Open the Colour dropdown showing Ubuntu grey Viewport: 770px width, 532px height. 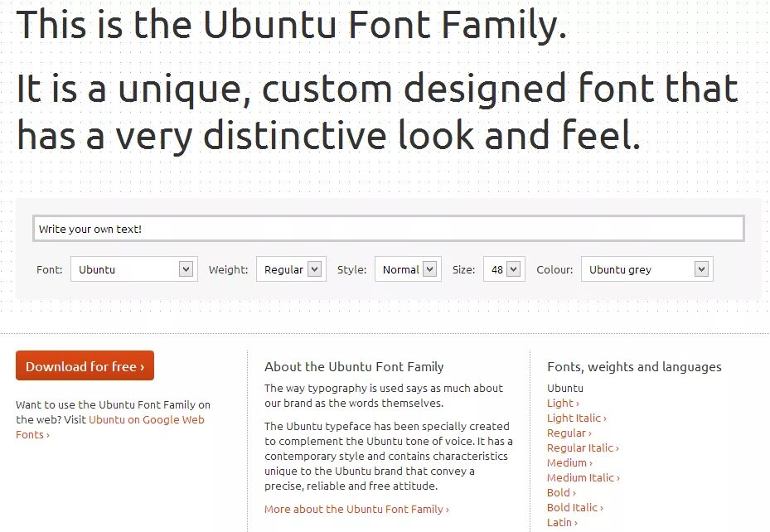click(x=647, y=269)
